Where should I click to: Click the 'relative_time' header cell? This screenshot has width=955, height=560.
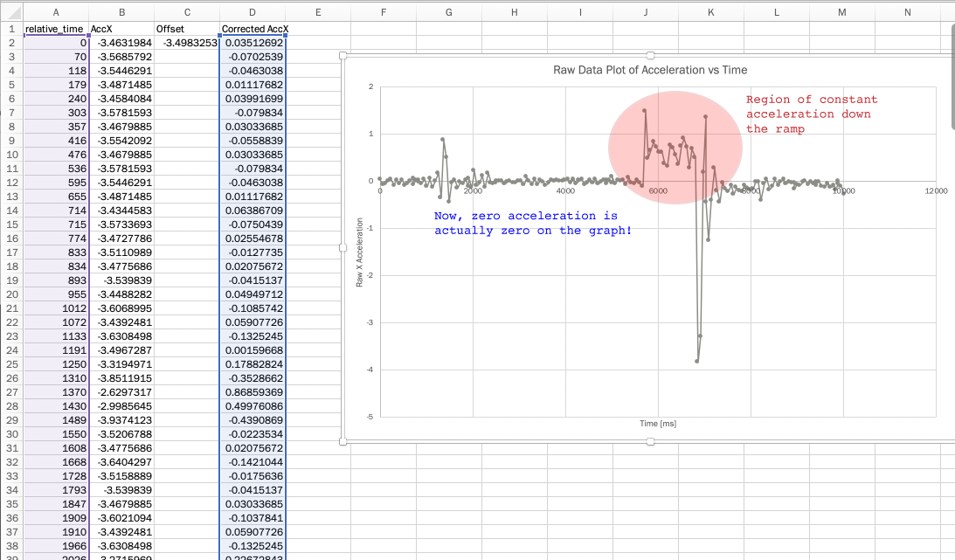point(56,29)
